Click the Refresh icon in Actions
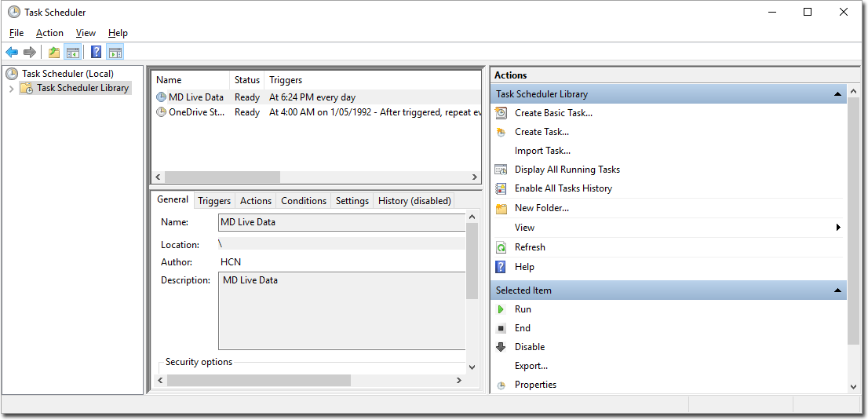The width and height of the screenshot is (868, 420). [501, 247]
